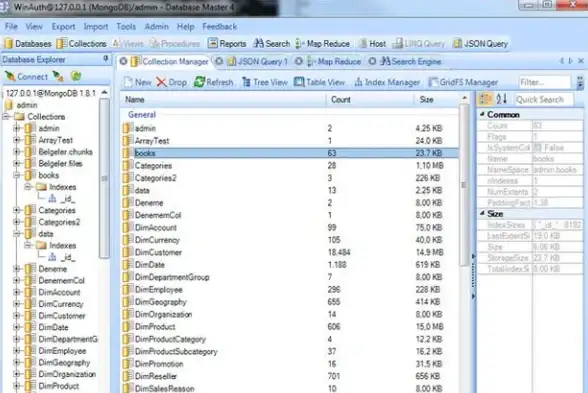Click the green refresh icon in Database Explorer
The width and height of the screenshot is (588, 393).
[x=76, y=76]
